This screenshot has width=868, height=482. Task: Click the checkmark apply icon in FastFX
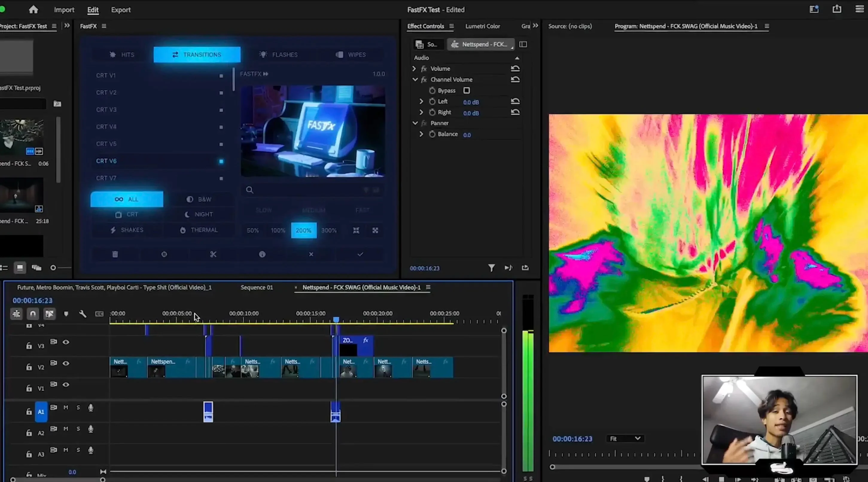(360, 254)
